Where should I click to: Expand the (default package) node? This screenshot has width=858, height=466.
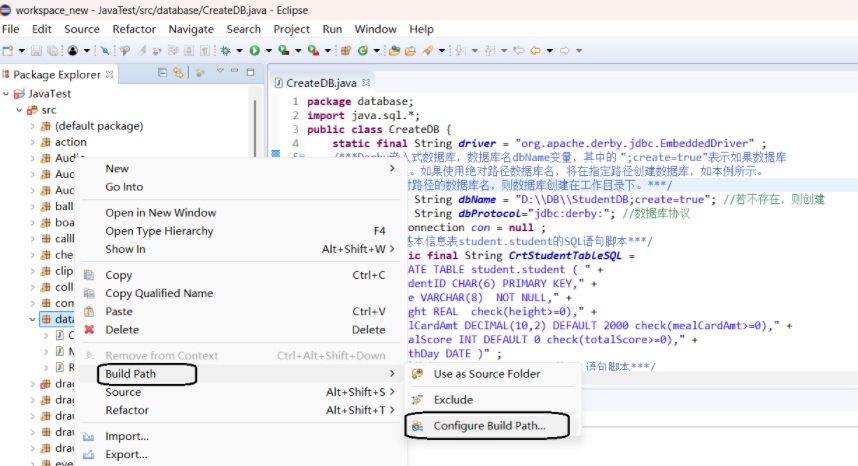pos(32,126)
